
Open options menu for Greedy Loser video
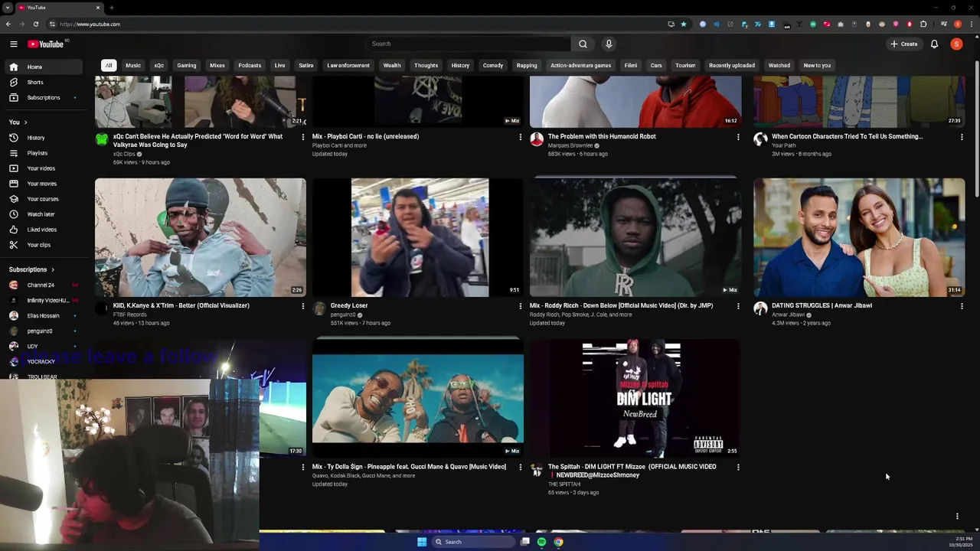point(521,306)
